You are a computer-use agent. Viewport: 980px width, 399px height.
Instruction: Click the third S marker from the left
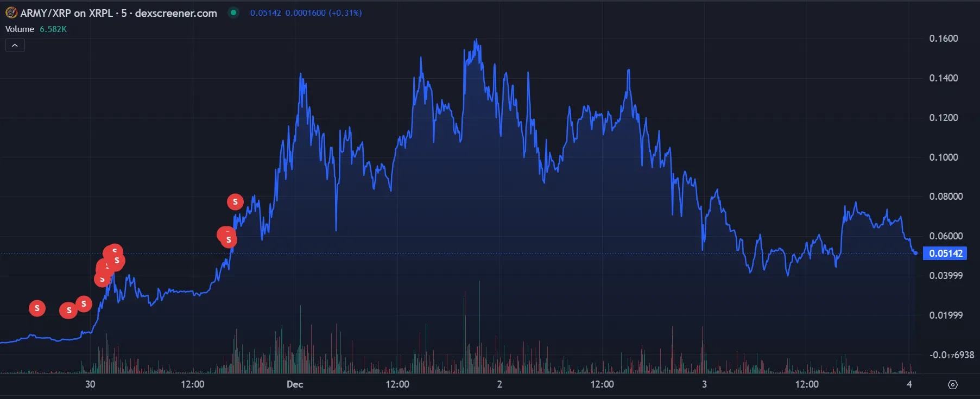pyautogui.click(x=84, y=304)
